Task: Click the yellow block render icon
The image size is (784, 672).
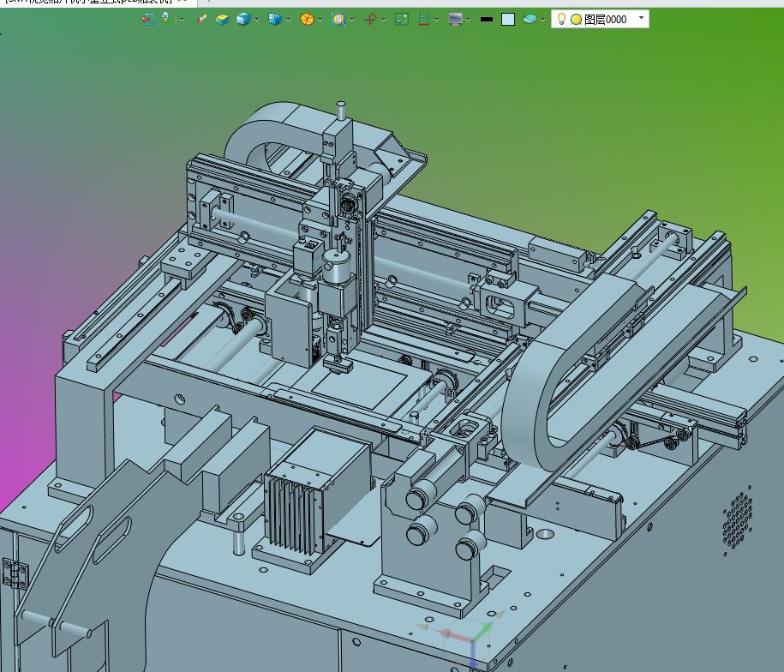Action: point(222,19)
